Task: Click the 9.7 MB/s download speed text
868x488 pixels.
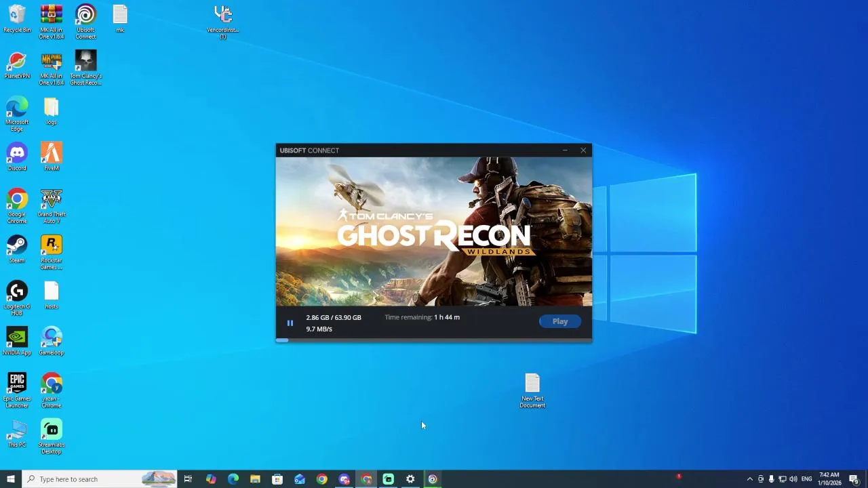Action: [319, 329]
